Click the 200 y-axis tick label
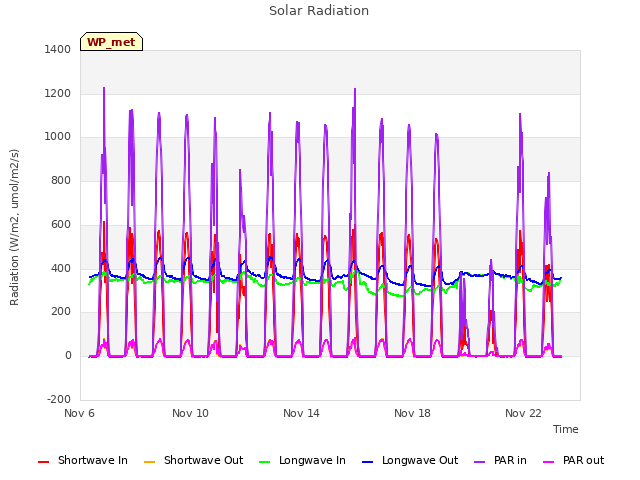Screen dimensions: 640x480 61,312
